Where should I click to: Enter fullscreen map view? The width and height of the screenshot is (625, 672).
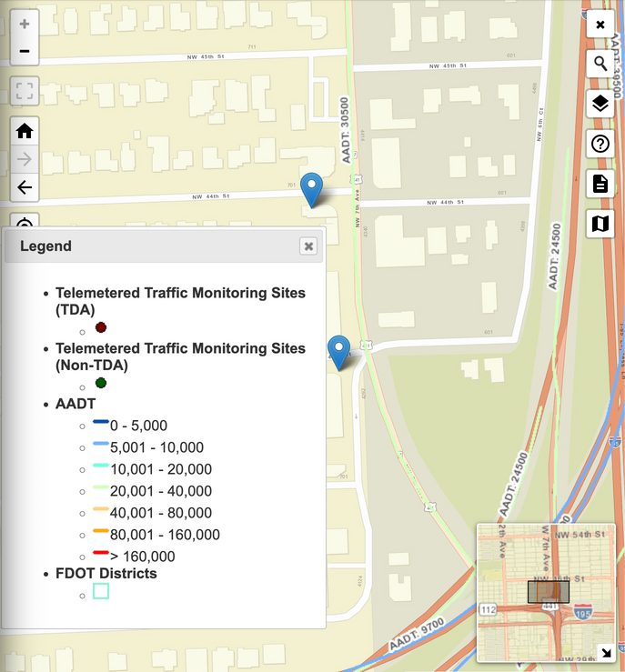click(25, 91)
